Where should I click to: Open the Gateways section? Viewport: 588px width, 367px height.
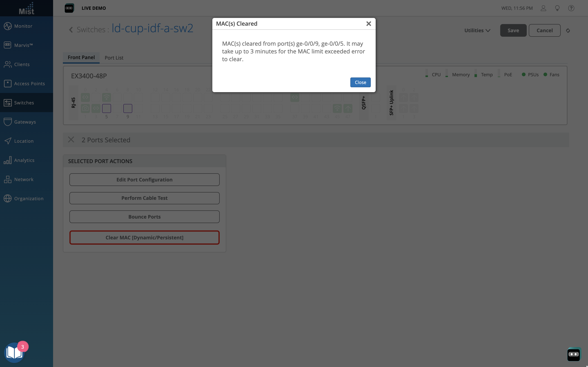25,122
